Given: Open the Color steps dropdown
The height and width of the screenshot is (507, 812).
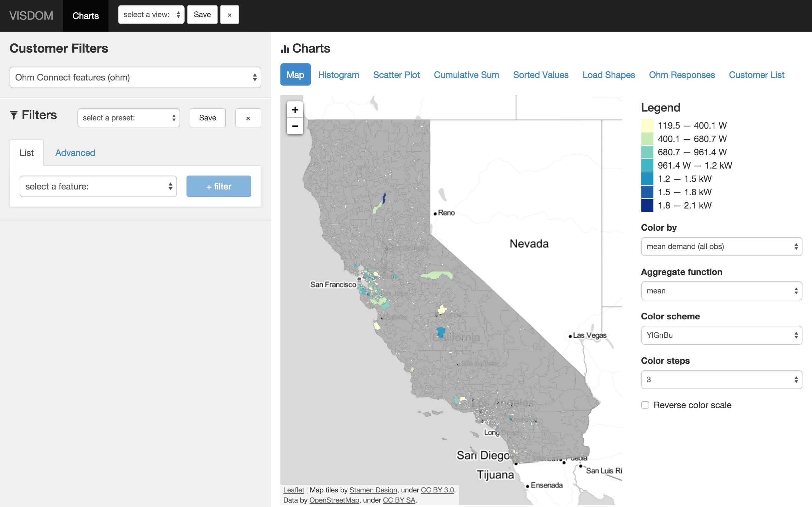Looking at the screenshot, I should click(721, 379).
